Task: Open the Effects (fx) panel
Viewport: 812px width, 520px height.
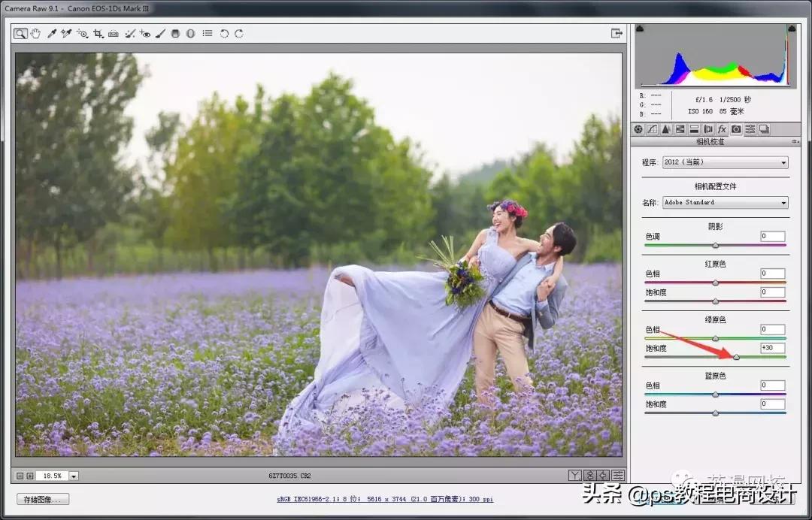Action: (722, 129)
